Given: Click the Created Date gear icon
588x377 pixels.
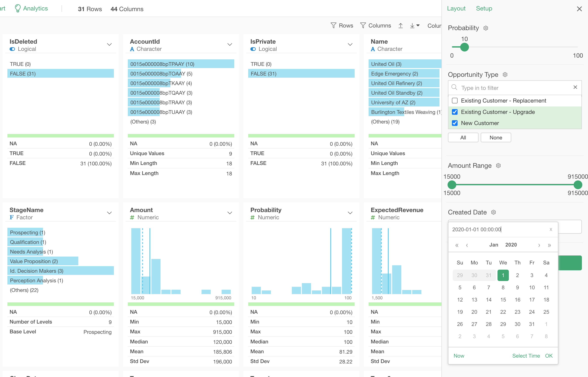Looking at the screenshot, I should click(x=493, y=212).
